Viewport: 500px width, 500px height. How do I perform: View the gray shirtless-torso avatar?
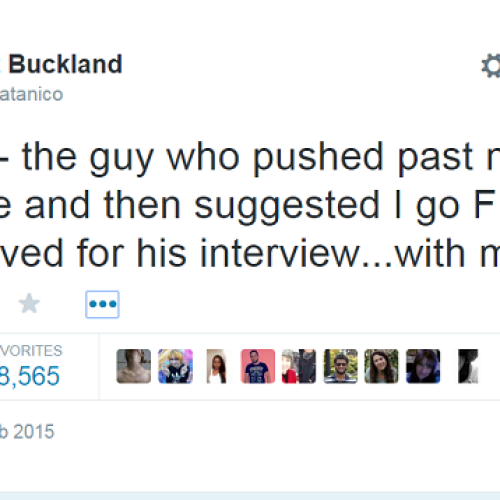pos(134,366)
